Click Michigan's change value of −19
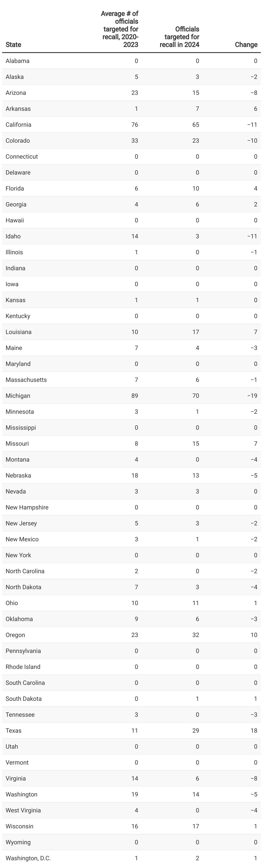This screenshot has height=868, width=263. [x=252, y=396]
